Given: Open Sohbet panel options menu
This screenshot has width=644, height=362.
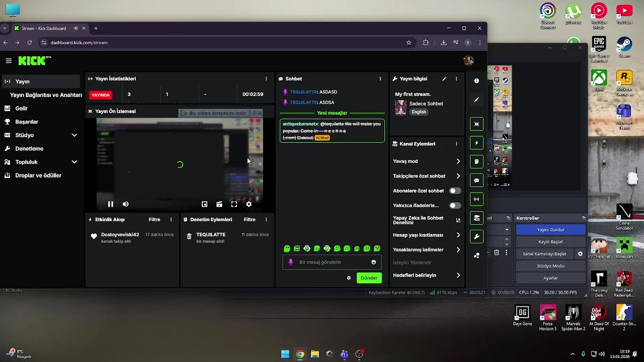Looking at the screenshot, I should 380,79.
